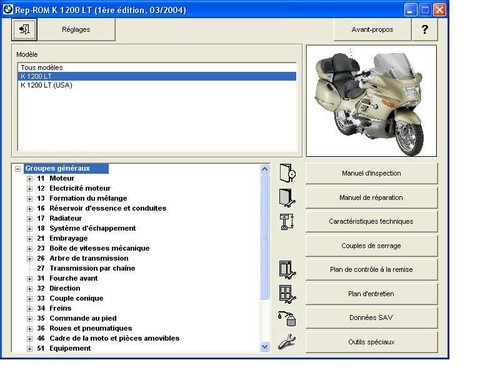Open Plan d'entretien
This screenshot has height=375, width=500.
371,294
